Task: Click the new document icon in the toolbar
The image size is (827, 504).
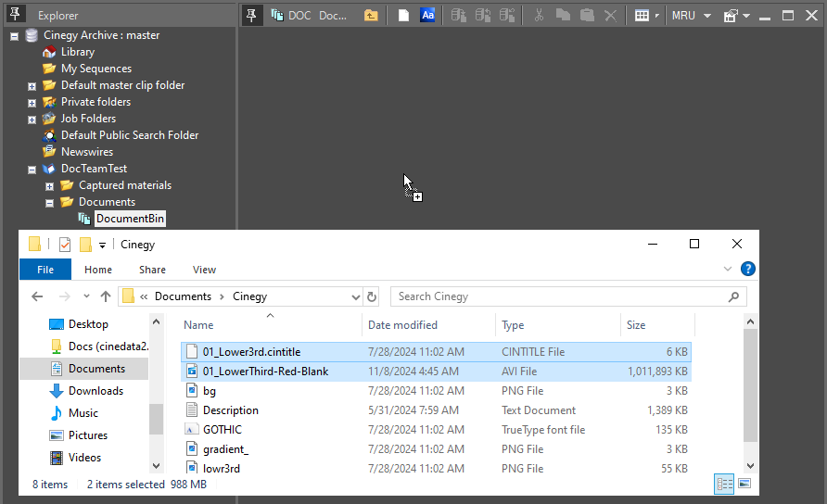Action: [x=403, y=16]
